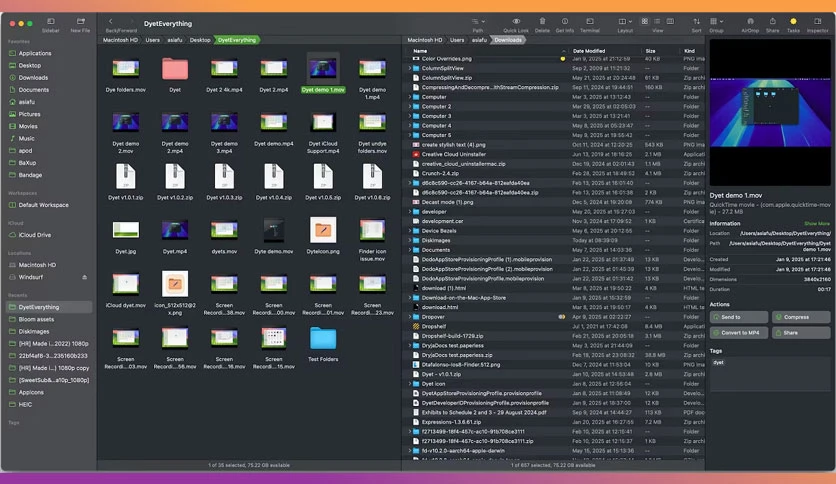Open the Tasks indicator icon
This screenshot has width=836, height=484.
(793, 21)
